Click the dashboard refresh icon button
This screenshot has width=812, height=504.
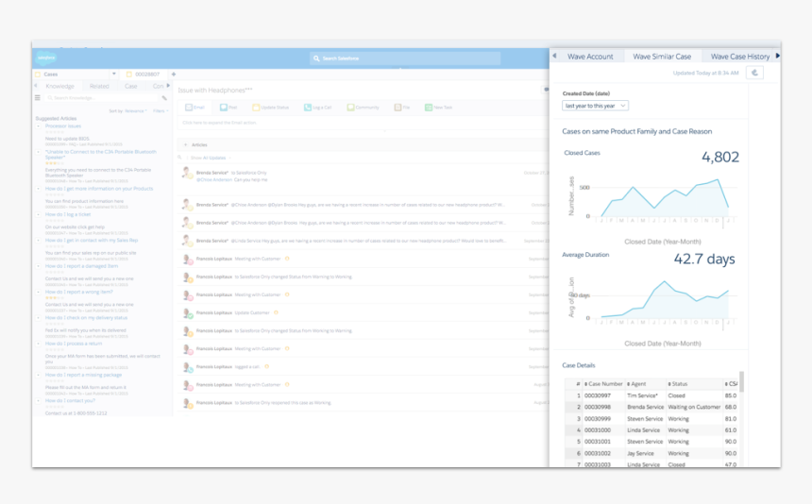[x=754, y=73]
